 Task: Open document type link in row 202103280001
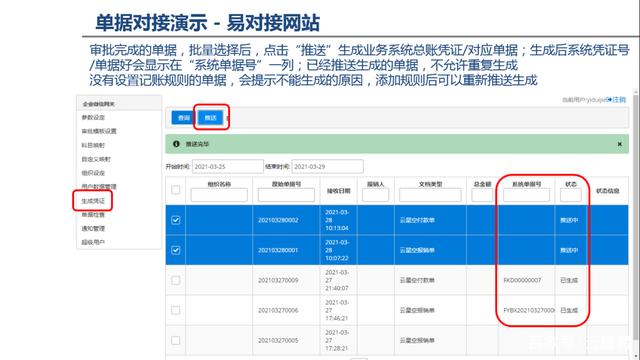click(417, 250)
